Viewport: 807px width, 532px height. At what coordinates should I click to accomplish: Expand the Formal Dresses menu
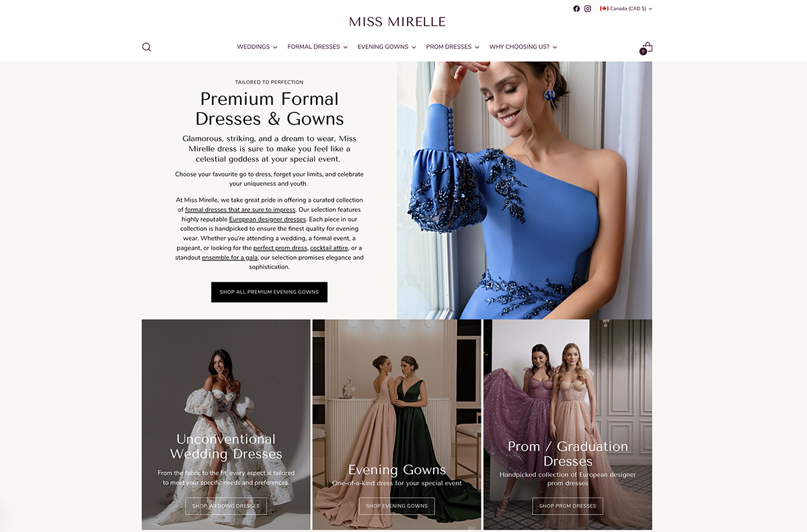(x=317, y=47)
